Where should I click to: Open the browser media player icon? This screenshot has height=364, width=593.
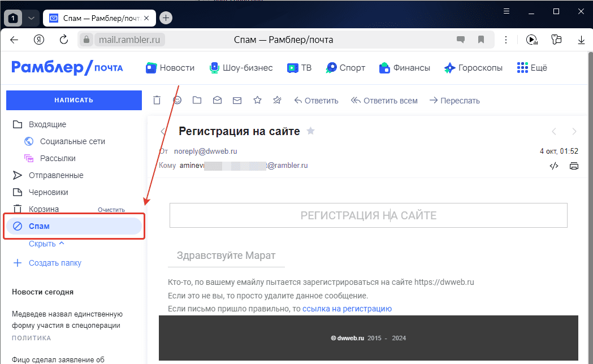pyautogui.click(x=532, y=40)
